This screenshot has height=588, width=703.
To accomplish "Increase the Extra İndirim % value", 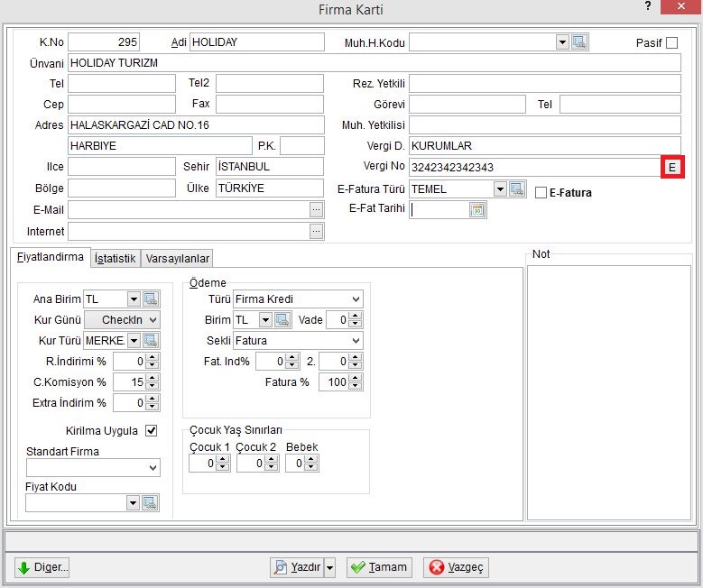I will (x=153, y=399).
